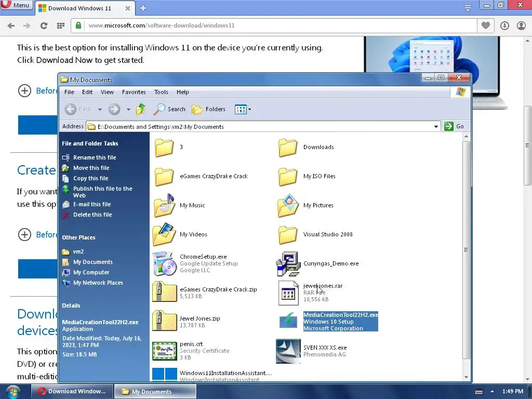Click the Back arrow icon in My Documents
The height and width of the screenshot is (399, 532).
[71, 109]
